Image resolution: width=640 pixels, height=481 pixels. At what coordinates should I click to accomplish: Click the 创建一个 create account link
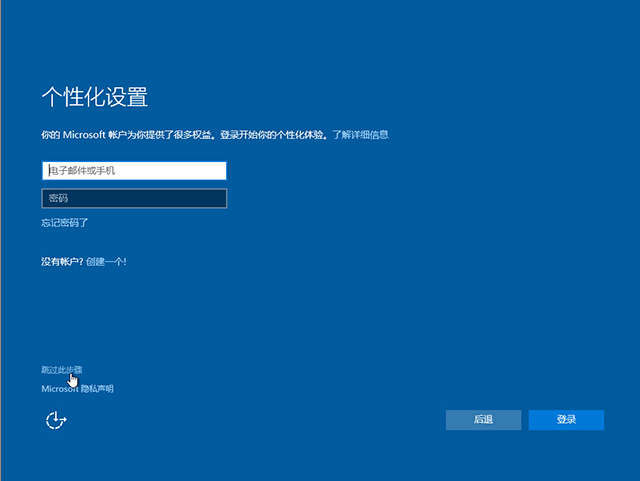click(106, 261)
